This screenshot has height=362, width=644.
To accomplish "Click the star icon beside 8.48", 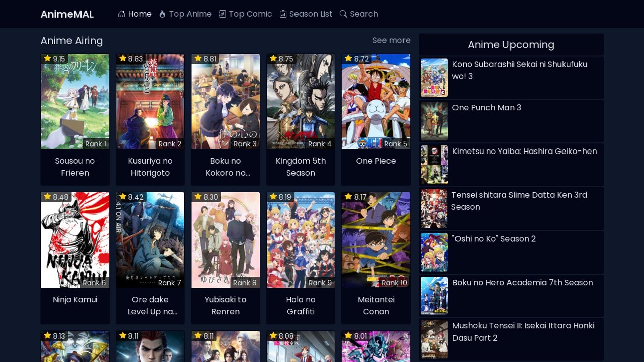I will (47, 197).
